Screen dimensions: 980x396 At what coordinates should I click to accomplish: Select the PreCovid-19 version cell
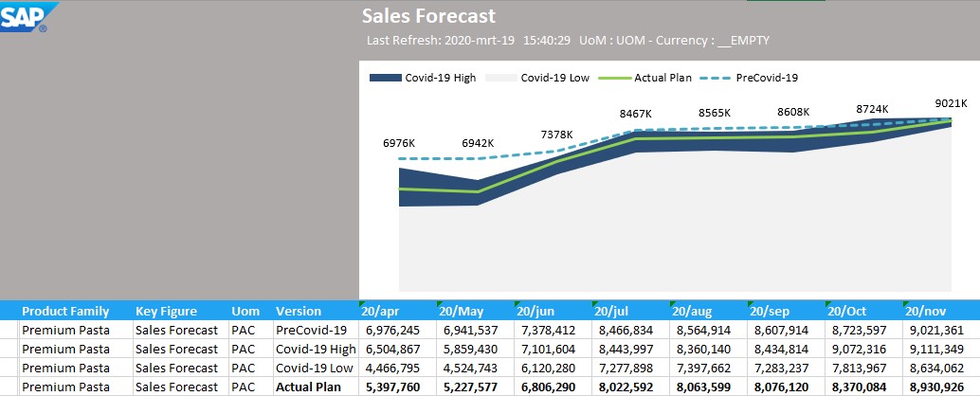(x=316, y=330)
